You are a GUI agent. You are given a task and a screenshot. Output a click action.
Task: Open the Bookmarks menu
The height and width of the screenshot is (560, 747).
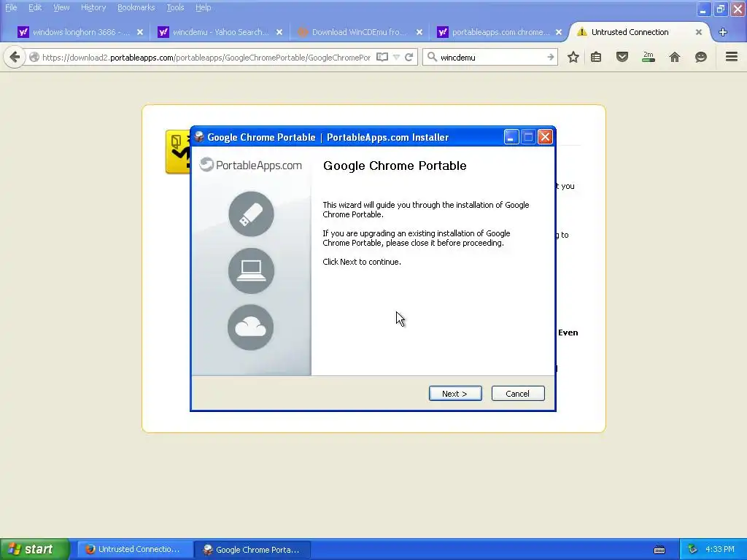136,7
